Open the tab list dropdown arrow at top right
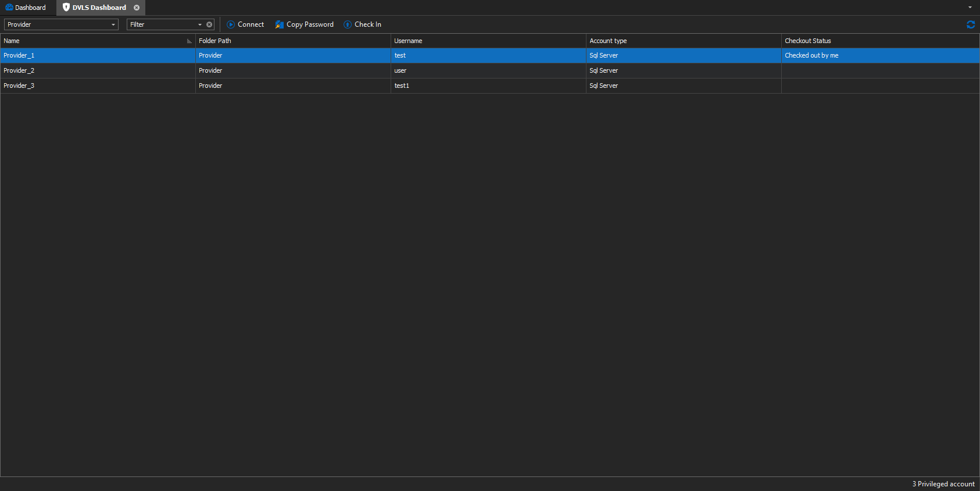Screen dimensions: 980x491 point(970,8)
